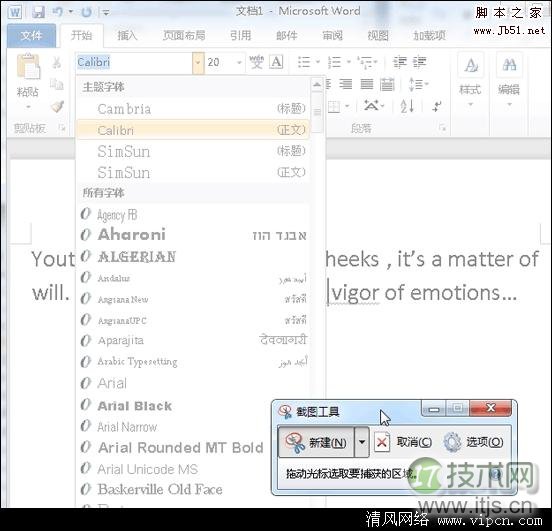Image resolution: width=552 pixels, height=531 pixels.
Task: Select Aharoni font
Action: click(x=193, y=235)
